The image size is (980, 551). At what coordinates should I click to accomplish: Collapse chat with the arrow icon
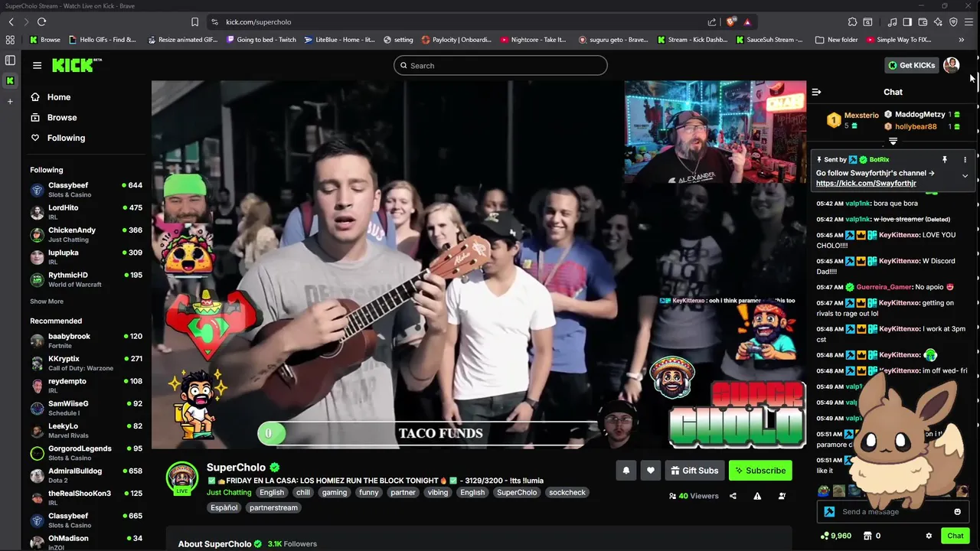tap(816, 92)
